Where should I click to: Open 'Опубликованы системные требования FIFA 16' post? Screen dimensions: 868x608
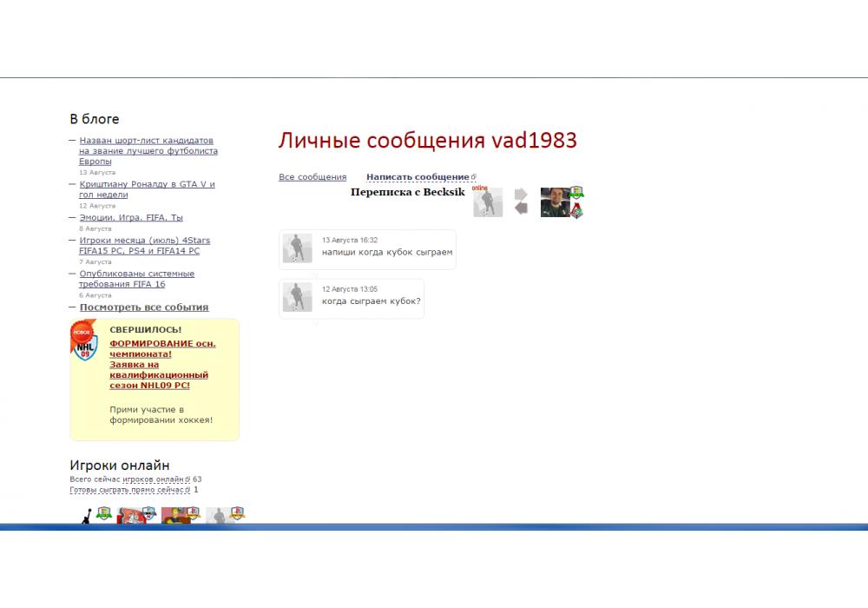click(x=136, y=279)
